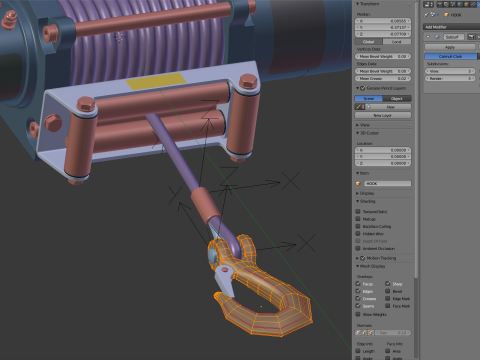Enable the Textured Solid checkbox
This screenshot has height=360, width=480.
[358, 211]
